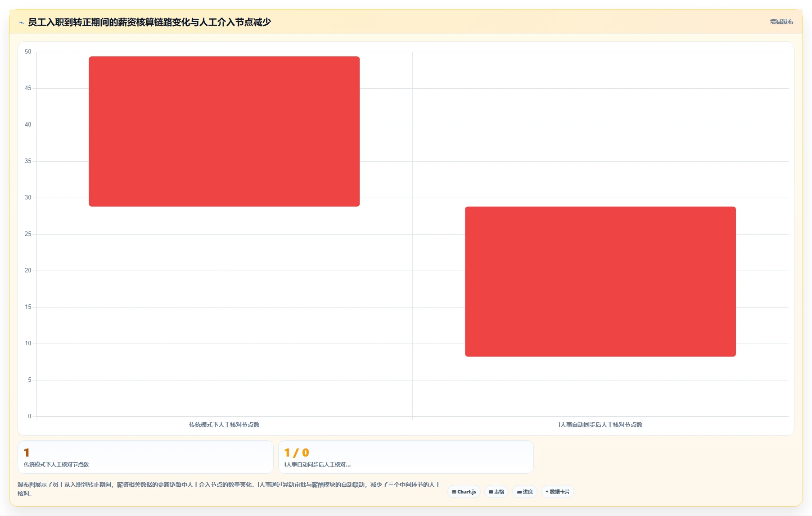
Task: Select the 进度 tag pill
Action: click(525, 492)
